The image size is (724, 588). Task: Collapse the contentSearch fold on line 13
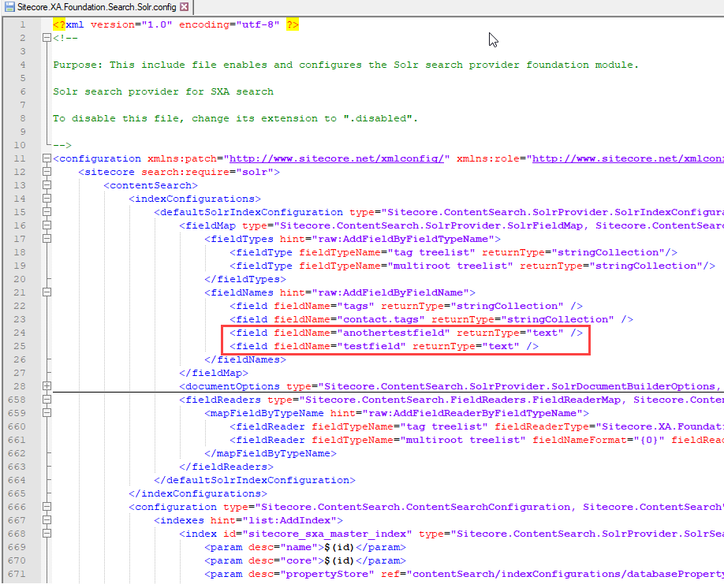coord(47,185)
